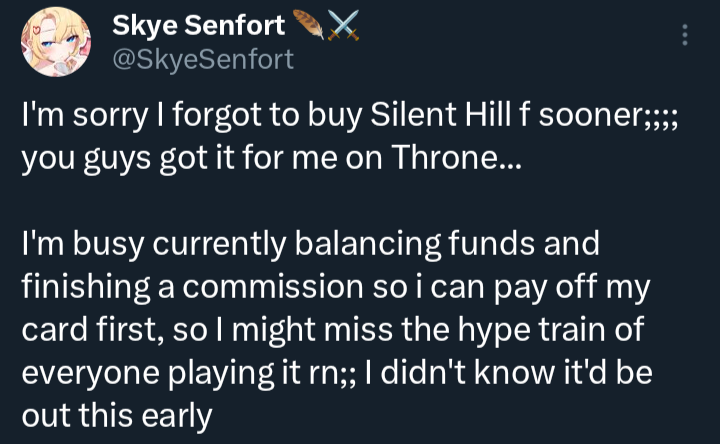Screen dimensions: 720x444
Task: Open the three-dot more options menu
Action: click(x=684, y=35)
